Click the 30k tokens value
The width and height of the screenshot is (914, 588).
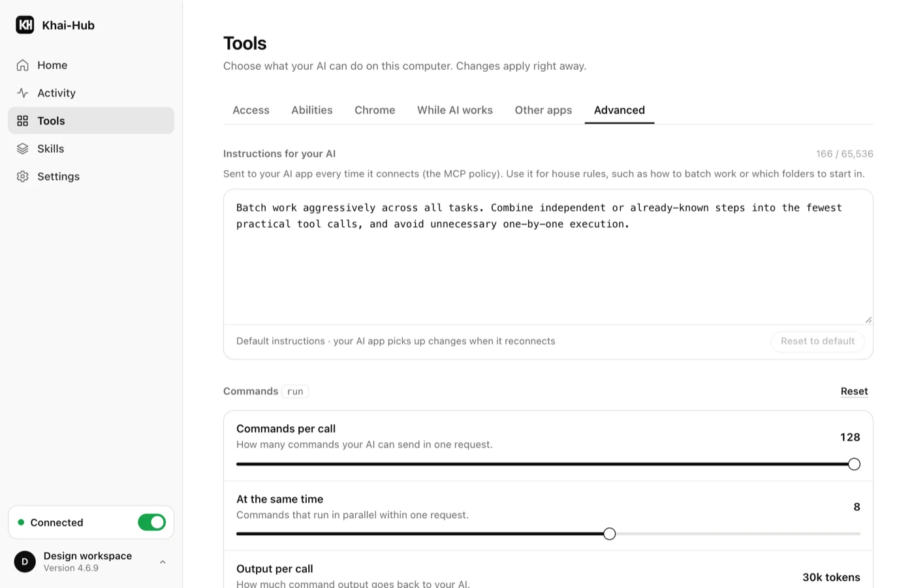point(831,578)
